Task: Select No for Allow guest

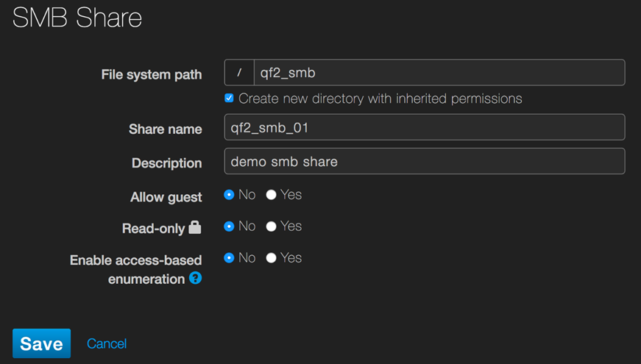Action: pyautogui.click(x=229, y=195)
